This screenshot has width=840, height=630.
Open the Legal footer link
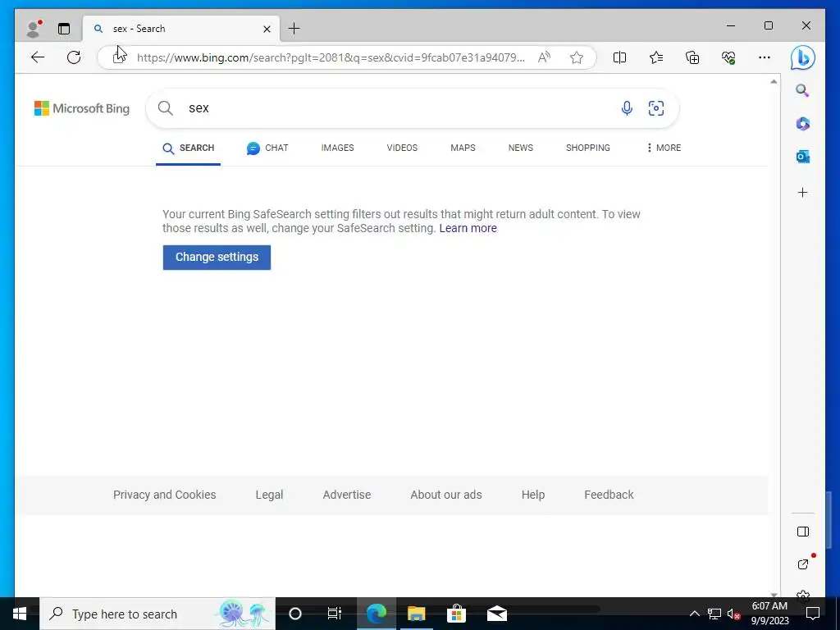(269, 495)
